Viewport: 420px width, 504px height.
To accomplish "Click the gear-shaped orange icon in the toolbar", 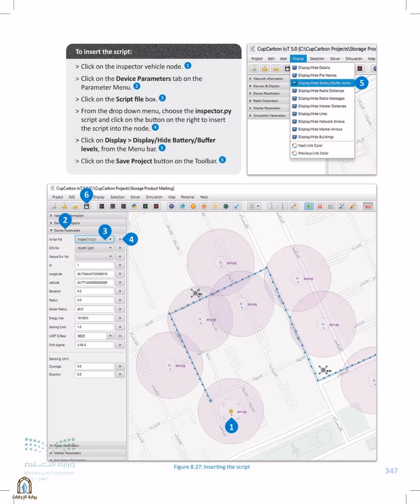I will (215, 206).
